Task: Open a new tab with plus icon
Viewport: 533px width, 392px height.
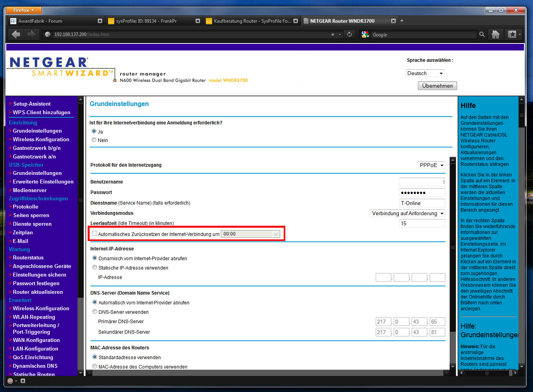Action: point(402,21)
